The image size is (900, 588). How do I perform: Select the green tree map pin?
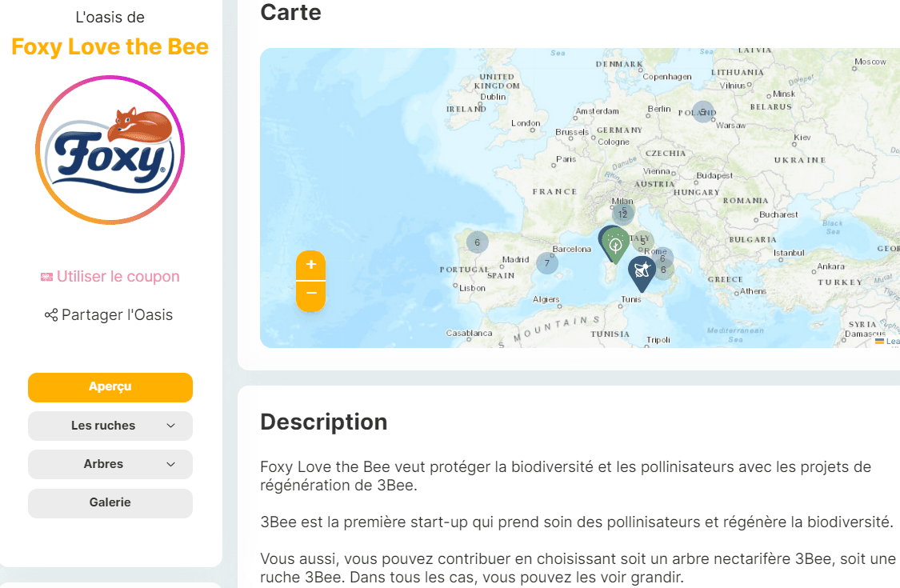click(616, 246)
